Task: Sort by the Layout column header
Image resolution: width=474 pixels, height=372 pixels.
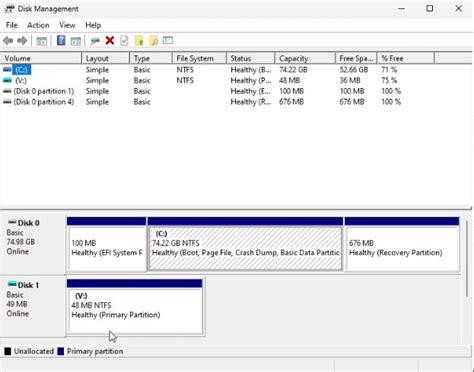Action: [x=106, y=58]
